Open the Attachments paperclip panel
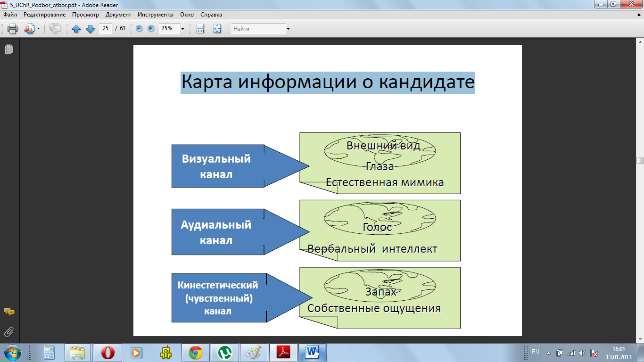This screenshot has height=362, width=644. [8, 331]
